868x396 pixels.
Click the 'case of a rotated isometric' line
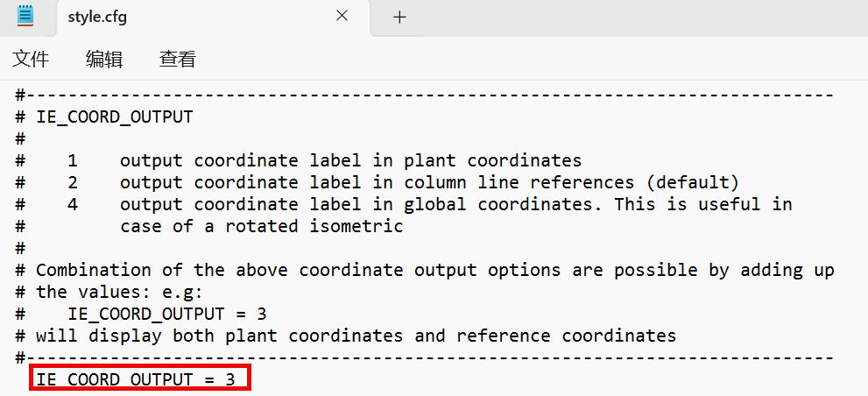coord(261,226)
